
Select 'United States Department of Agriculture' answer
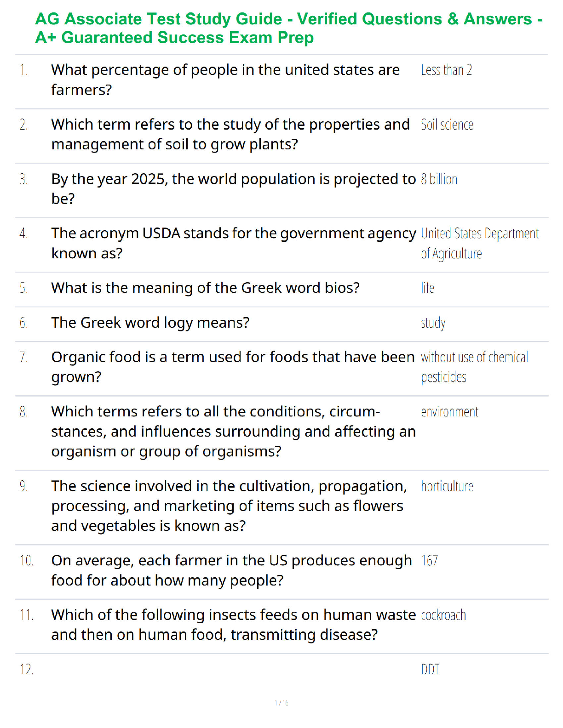coord(480,244)
